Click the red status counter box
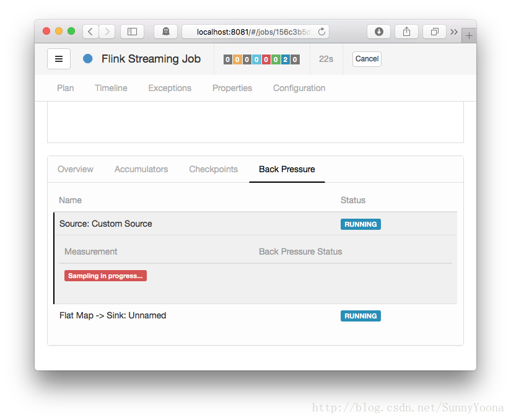This screenshot has height=420, width=511. [266, 59]
